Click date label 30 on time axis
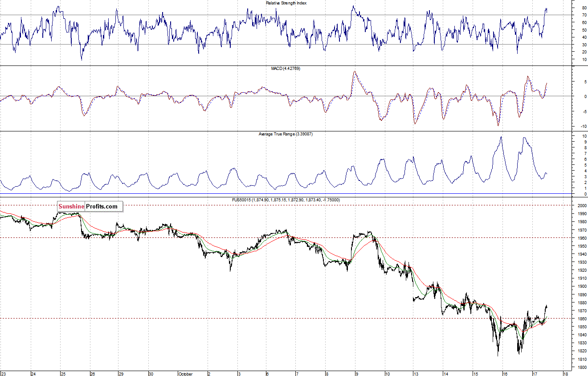The width and height of the screenshot is (588, 376). pos(151,374)
